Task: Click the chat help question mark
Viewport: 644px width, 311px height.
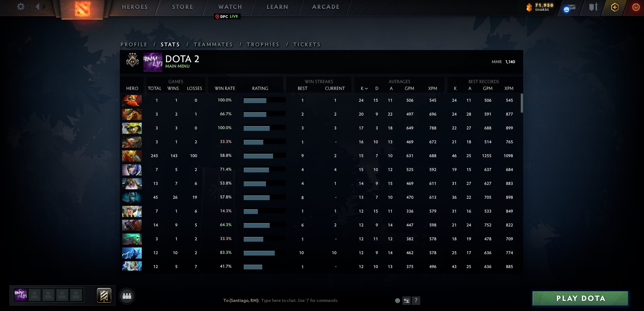Action: tap(416, 301)
